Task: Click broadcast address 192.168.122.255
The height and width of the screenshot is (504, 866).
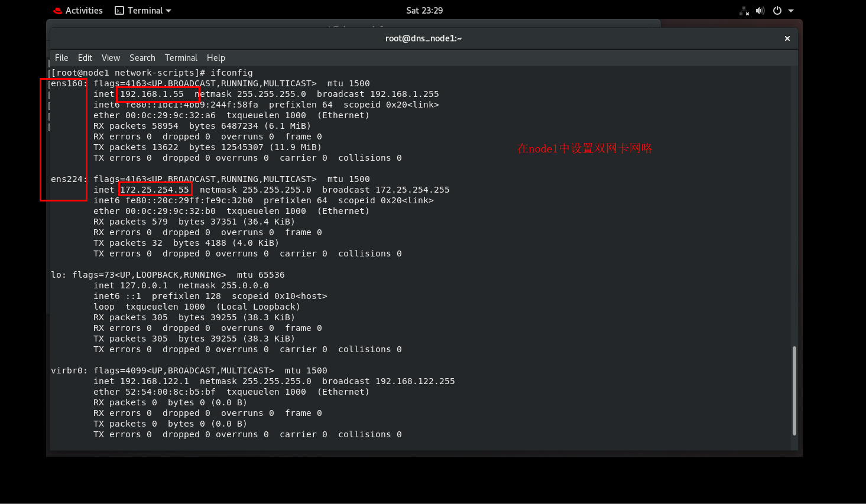Action: (x=415, y=381)
